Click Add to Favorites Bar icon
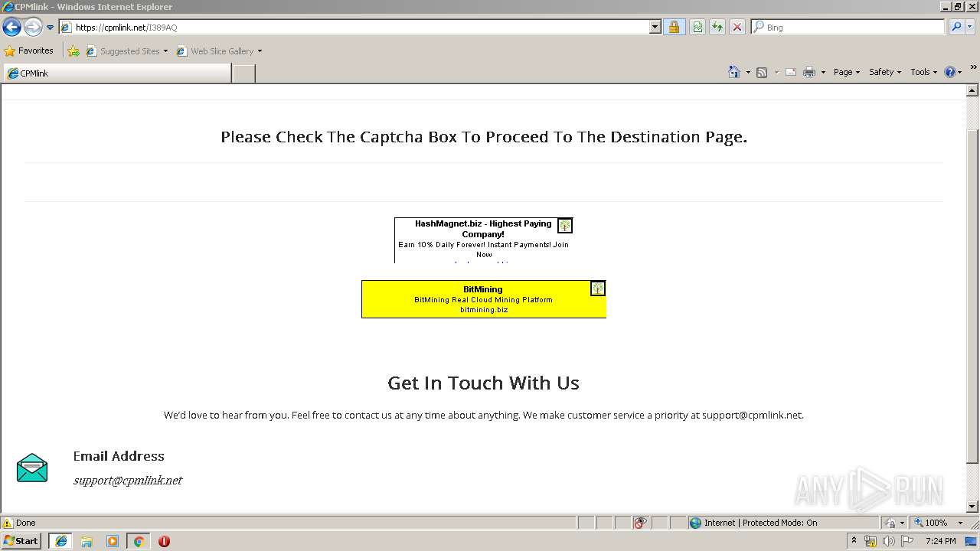The image size is (980, 551). [73, 51]
